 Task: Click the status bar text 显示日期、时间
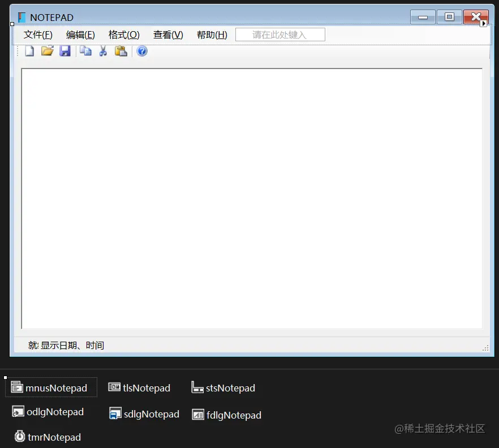click(x=72, y=345)
